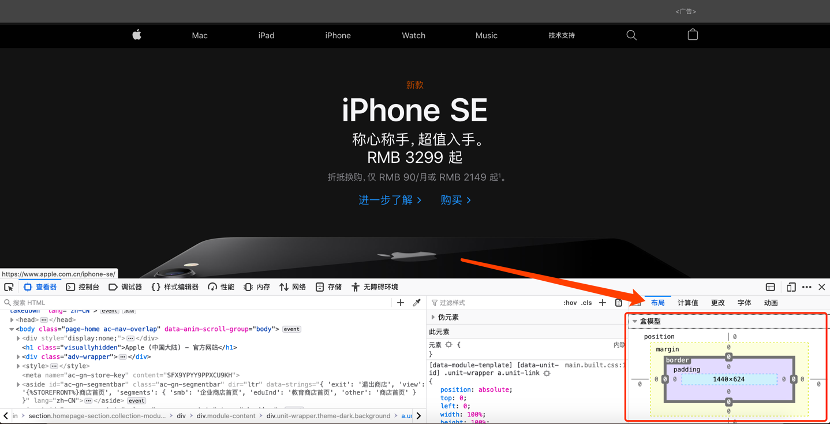Click the add new node plus icon
Image resolution: width=830 pixels, height=424 pixels.
click(x=400, y=303)
